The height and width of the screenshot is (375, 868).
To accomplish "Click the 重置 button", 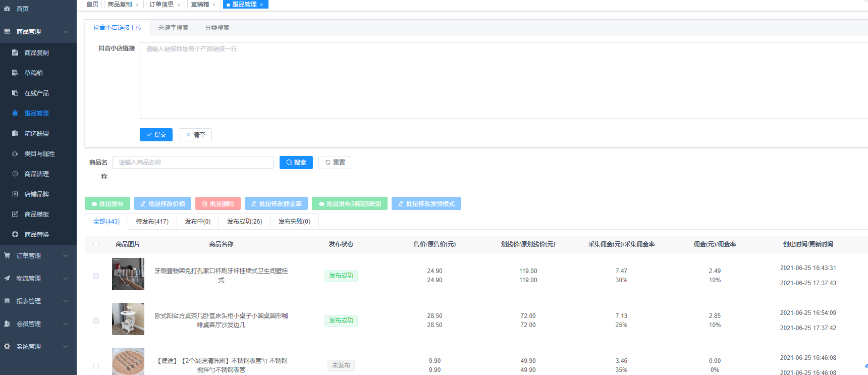I will 335,163.
